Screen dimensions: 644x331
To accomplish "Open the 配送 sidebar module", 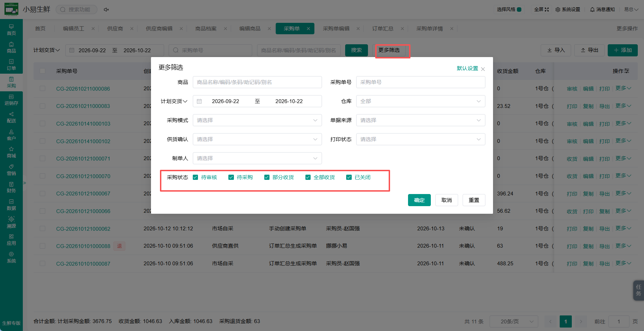I will coord(11,118).
